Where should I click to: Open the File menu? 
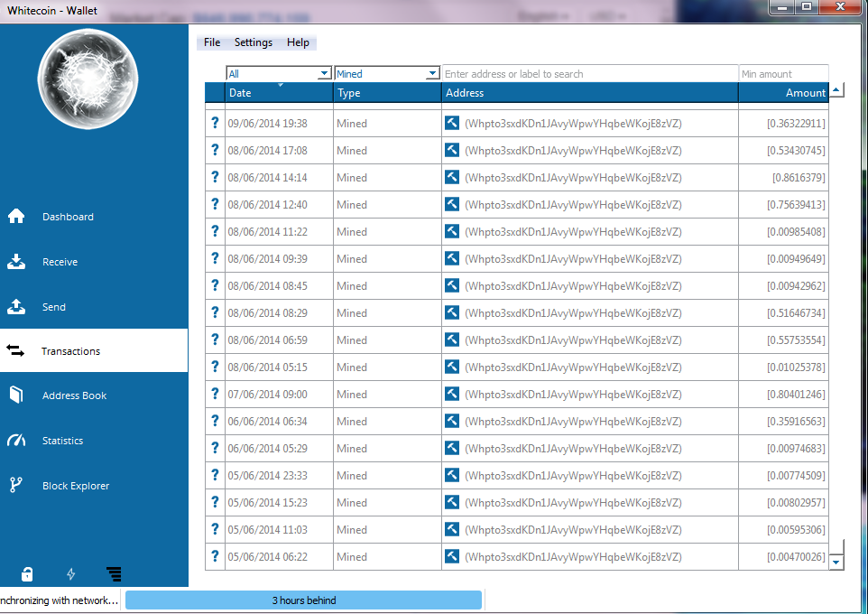tap(212, 42)
